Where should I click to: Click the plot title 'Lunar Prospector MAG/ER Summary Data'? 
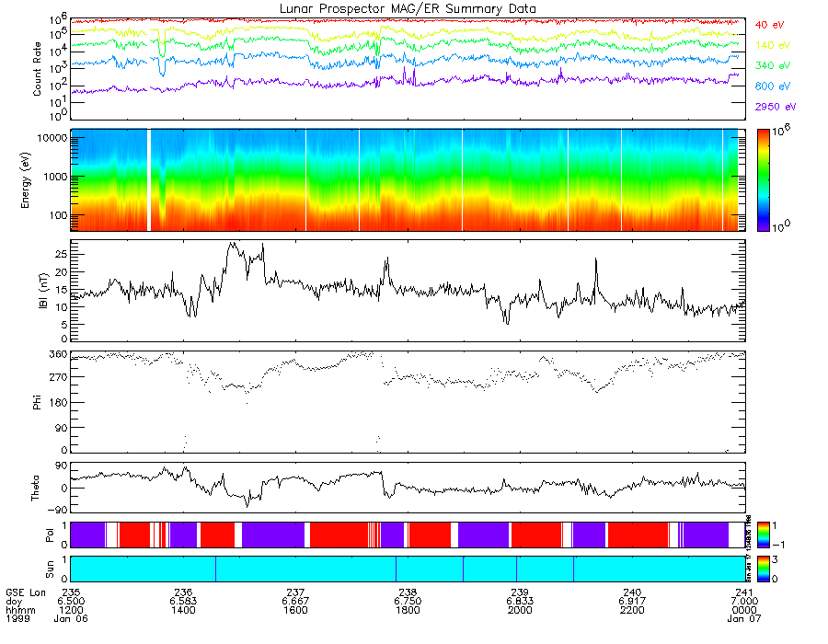coord(408,9)
